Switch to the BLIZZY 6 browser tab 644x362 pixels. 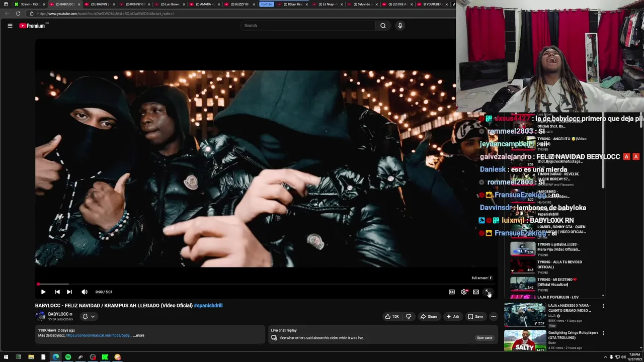point(239,4)
